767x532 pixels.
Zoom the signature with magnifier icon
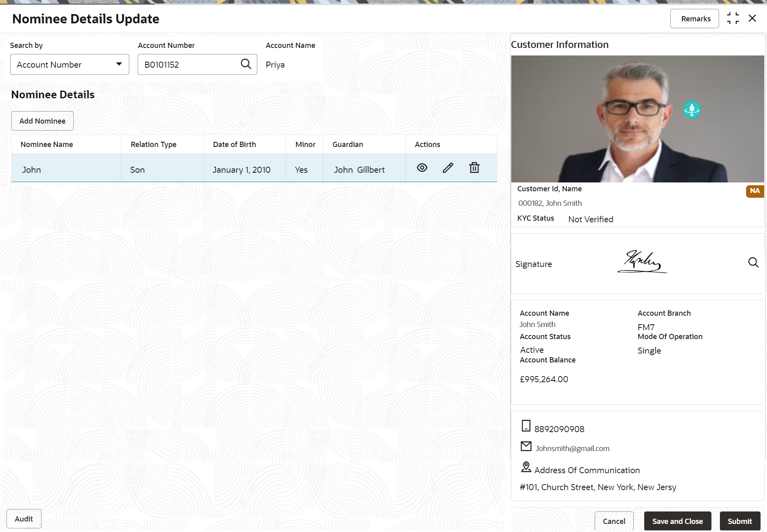point(753,263)
